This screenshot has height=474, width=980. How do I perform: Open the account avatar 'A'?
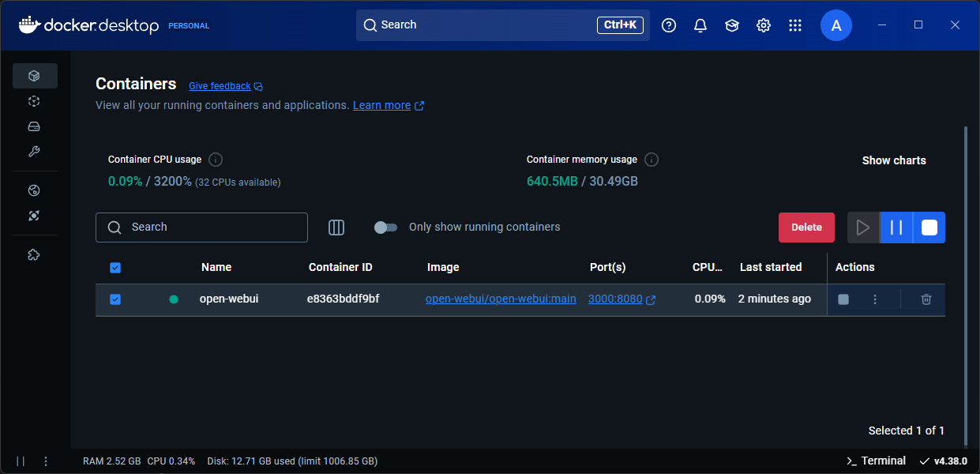click(836, 25)
